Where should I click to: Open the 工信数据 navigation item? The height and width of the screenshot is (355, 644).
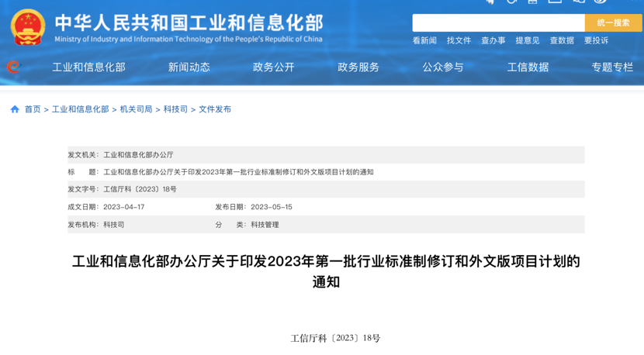click(x=528, y=67)
